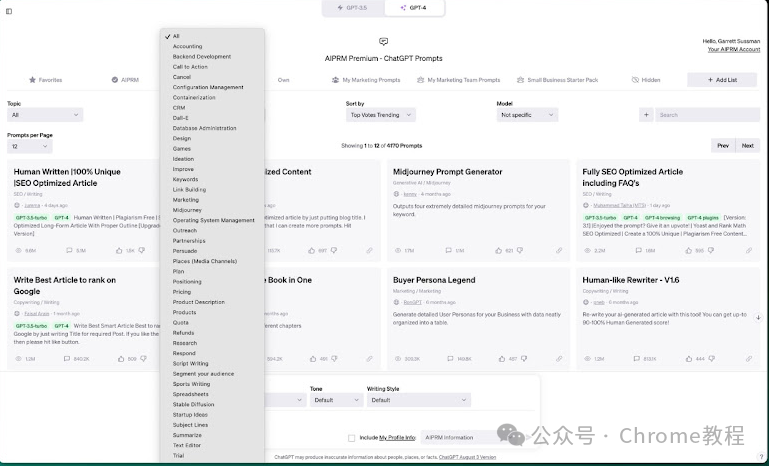769x466 pixels.
Task: Like the Human Written SEO Optimized Article card
Action: tap(119, 250)
